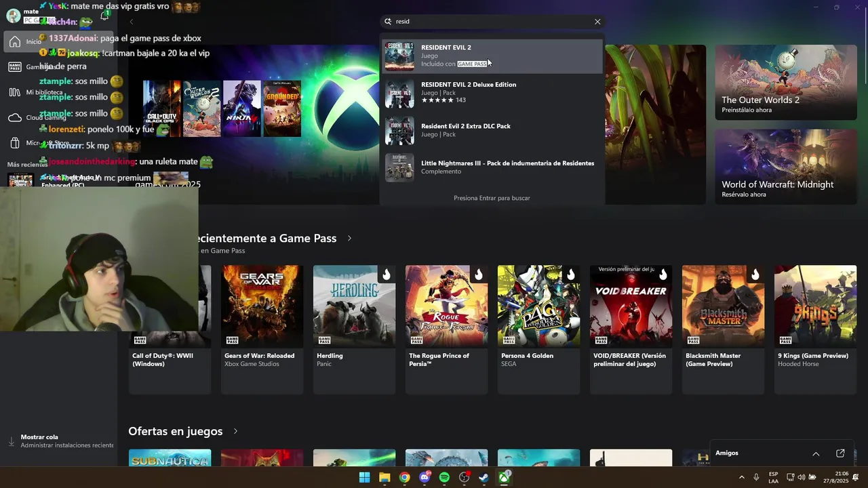Open File Explorer from taskbar

point(384,477)
